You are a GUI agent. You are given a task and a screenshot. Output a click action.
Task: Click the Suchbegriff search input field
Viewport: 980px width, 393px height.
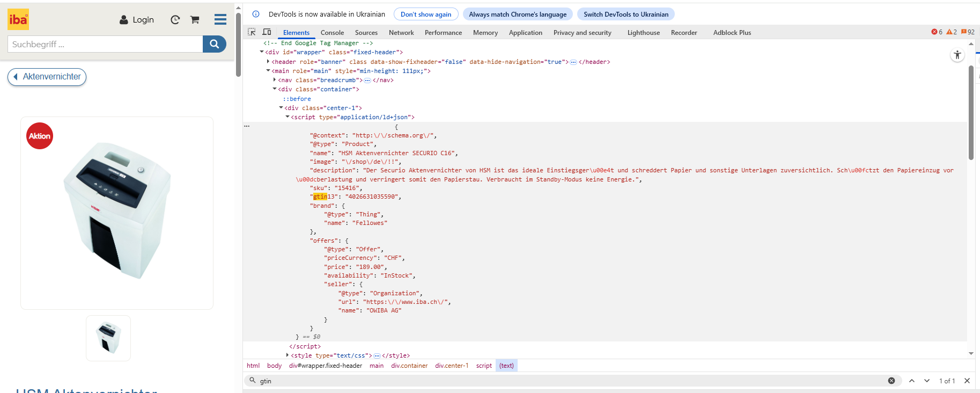[105, 44]
